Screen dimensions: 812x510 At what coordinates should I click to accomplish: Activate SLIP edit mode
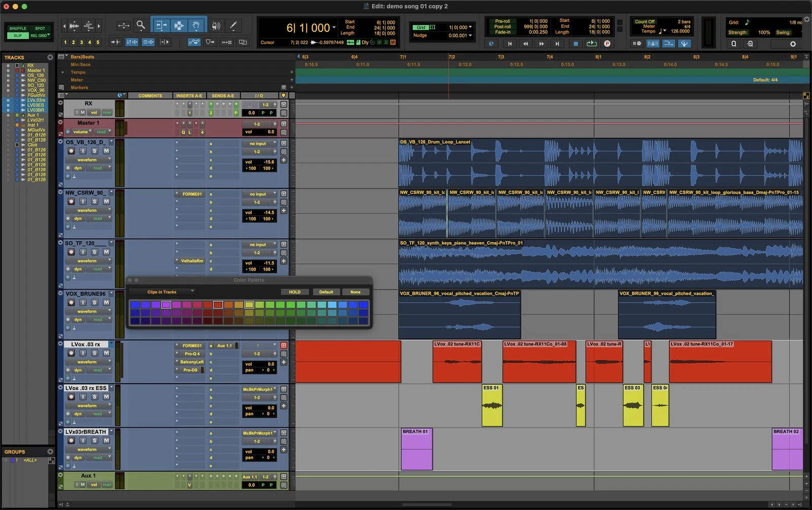coord(18,36)
